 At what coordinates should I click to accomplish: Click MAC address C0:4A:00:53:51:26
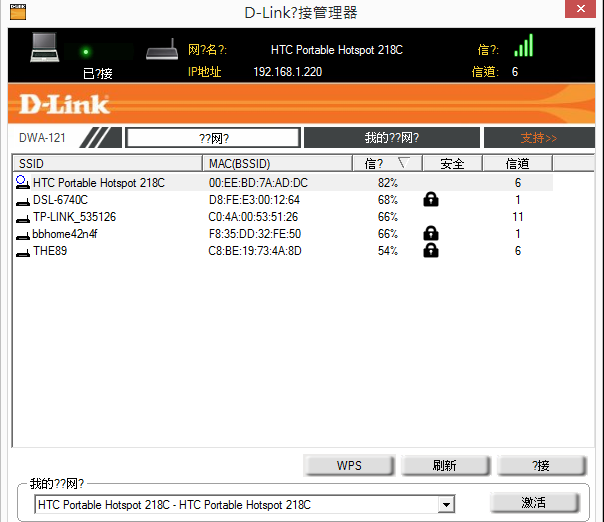[x=253, y=217]
